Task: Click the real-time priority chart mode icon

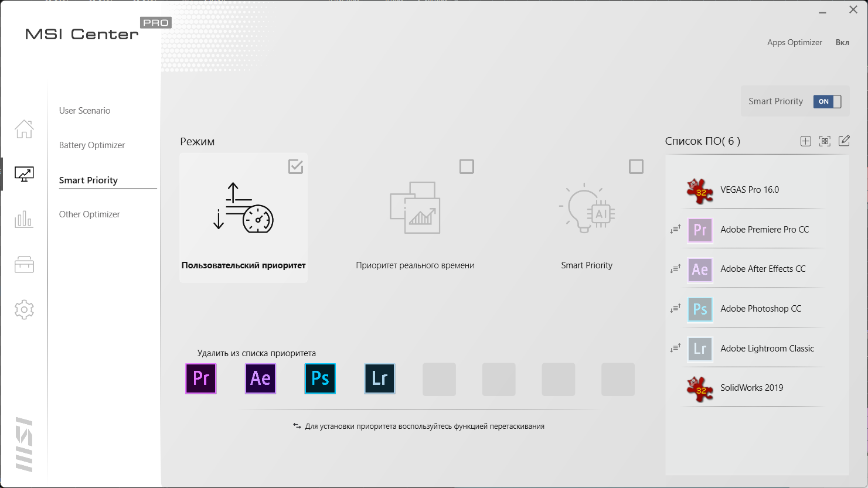Action: point(415,208)
